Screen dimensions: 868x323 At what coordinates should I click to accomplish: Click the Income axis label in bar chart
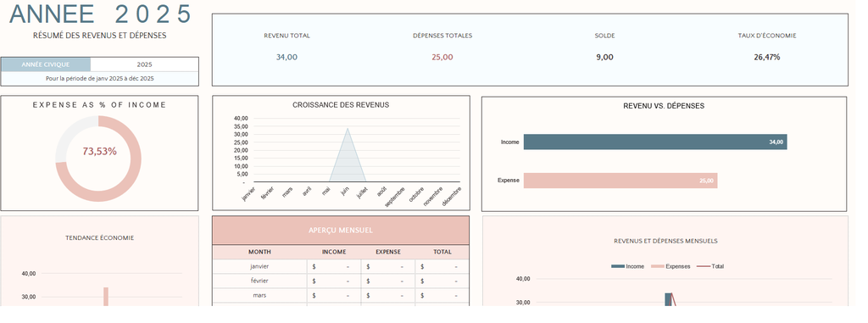click(509, 142)
